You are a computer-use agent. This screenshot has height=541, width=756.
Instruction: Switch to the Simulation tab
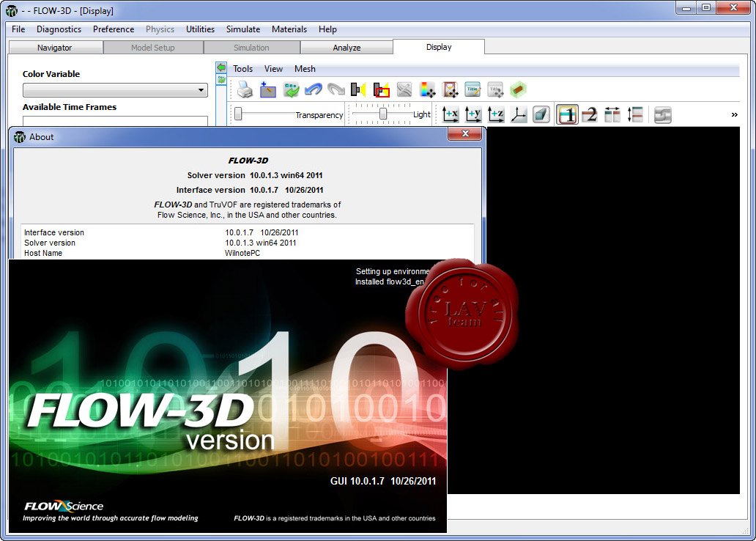point(251,48)
